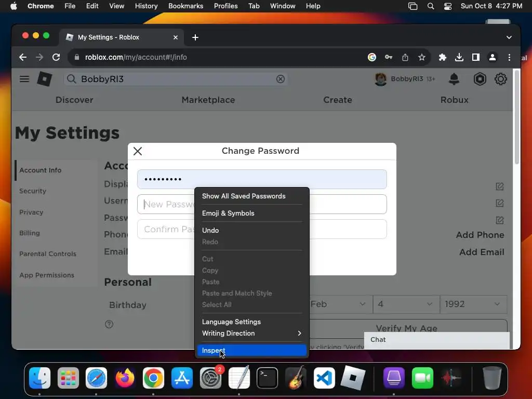
Task: Click the Roblox search box
Action: pyautogui.click(x=176, y=79)
